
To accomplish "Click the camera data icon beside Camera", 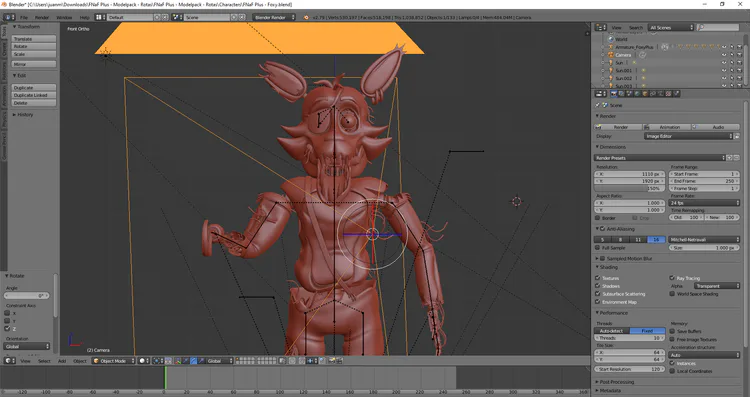I will (642, 55).
